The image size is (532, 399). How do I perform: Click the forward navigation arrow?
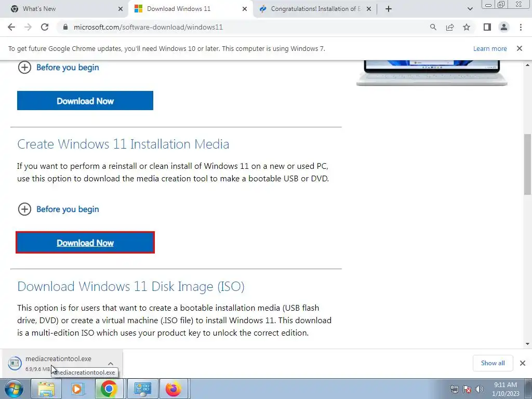(x=28, y=27)
